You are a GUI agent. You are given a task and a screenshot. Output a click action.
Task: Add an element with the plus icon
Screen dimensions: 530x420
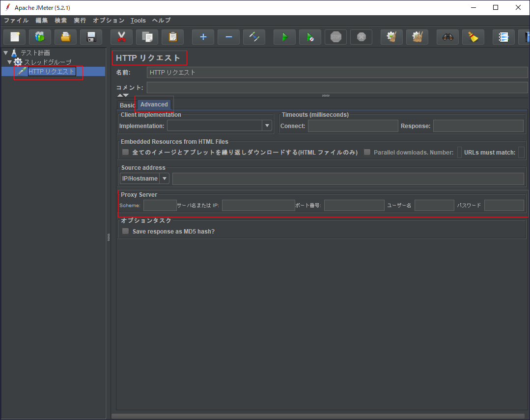pyautogui.click(x=203, y=36)
